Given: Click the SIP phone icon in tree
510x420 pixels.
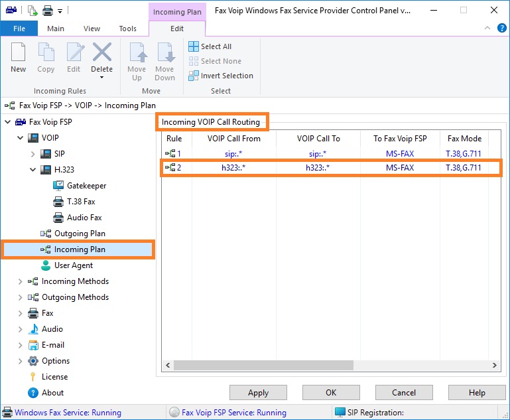Looking at the screenshot, I should (x=46, y=153).
